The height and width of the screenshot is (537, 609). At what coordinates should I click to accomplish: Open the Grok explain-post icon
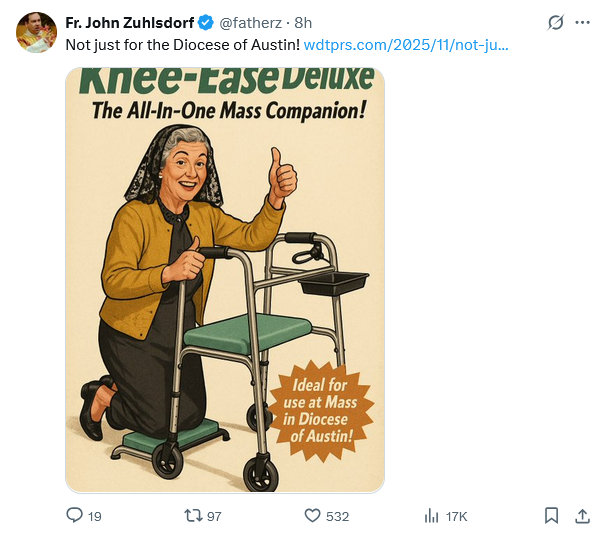(556, 22)
